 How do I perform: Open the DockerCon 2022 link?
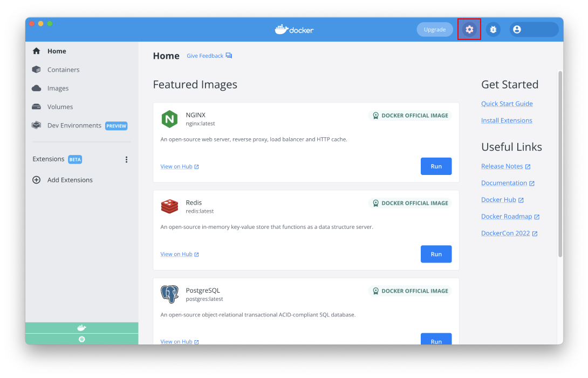pyautogui.click(x=505, y=233)
